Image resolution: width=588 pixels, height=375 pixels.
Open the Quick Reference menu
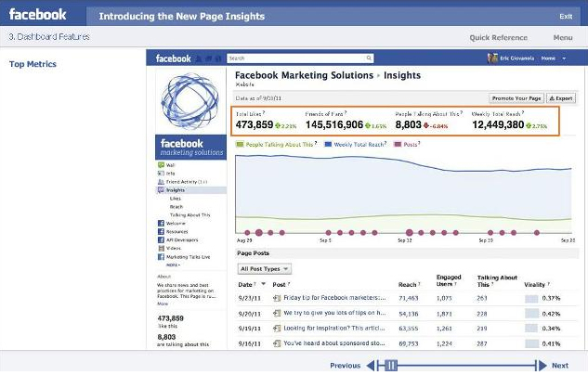(x=499, y=38)
